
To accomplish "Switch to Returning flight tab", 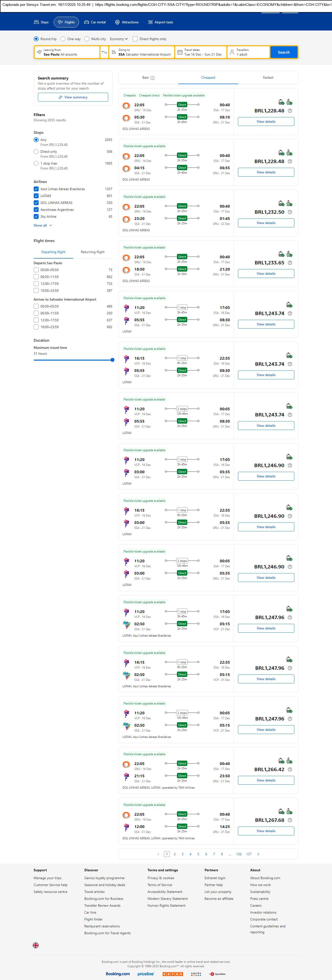I will pyautogui.click(x=93, y=252).
